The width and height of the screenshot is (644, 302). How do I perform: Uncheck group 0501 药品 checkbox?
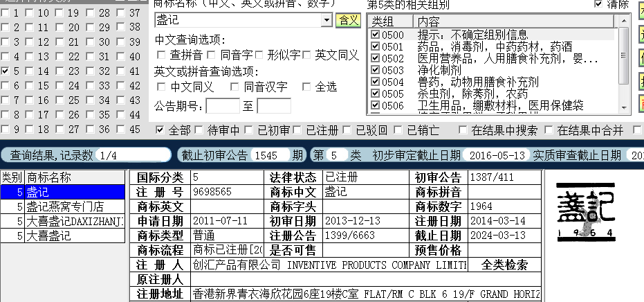point(375,46)
